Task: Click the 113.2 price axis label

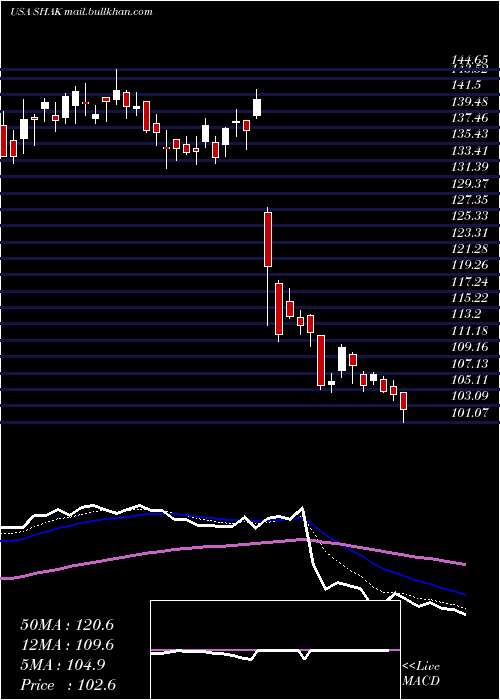Action: tap(466, 314)
